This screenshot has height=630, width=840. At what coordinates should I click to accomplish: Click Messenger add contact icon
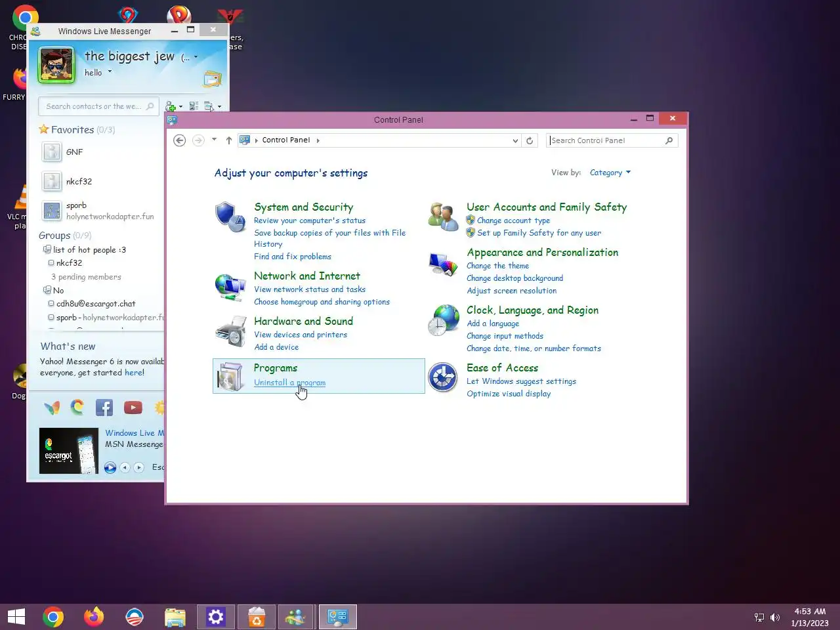(171, 106)
